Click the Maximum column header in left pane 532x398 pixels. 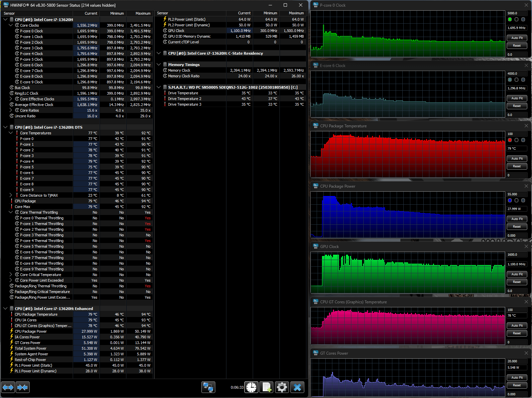tap(143, 13)
